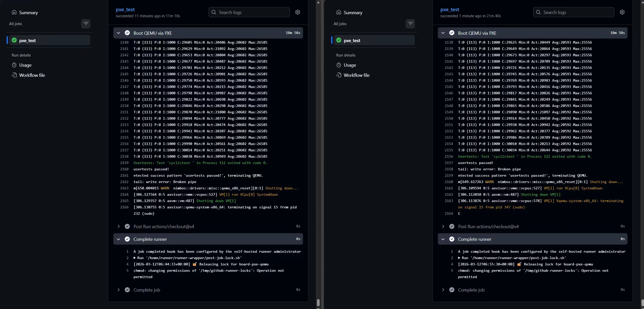
Task: Collapse Boot QEMU via PXE step, left pane
Action: [118, 33]
